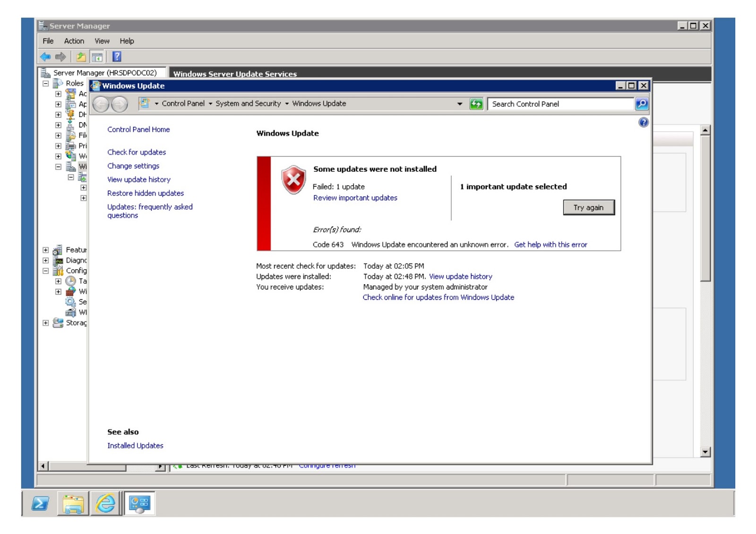Select the Windows Firewall icon in tree
Screen dimensions: 756x534
tap(70, 291)
